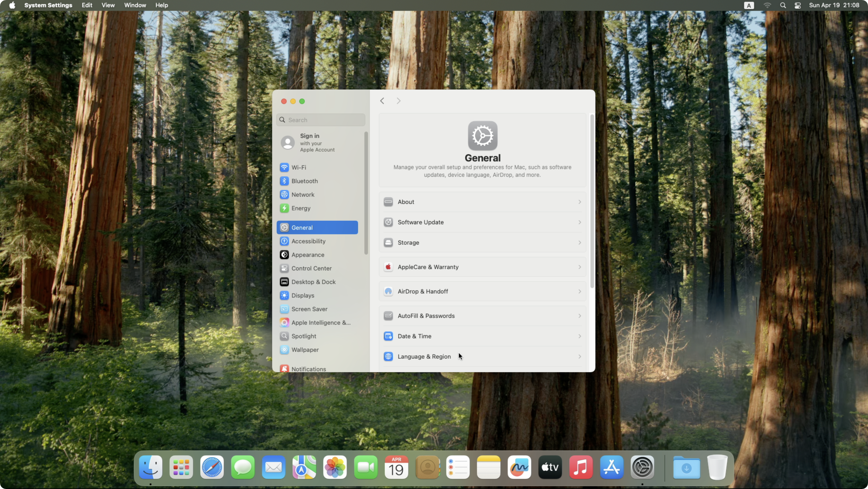Screen dimensions: 868x489
Task: Open Contacts from the Dock
Action: [x=427, y=467]
